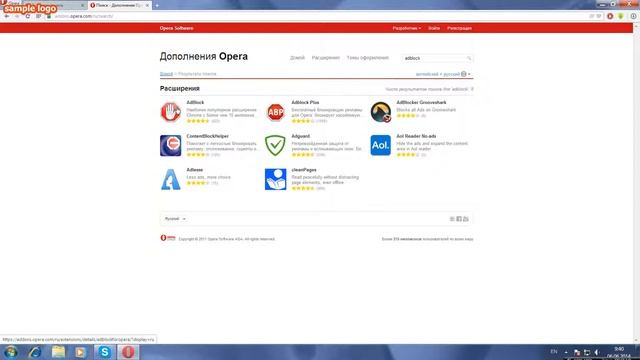Open a new browser tab
Screen dimensions: 640x360
coord(157,5)
